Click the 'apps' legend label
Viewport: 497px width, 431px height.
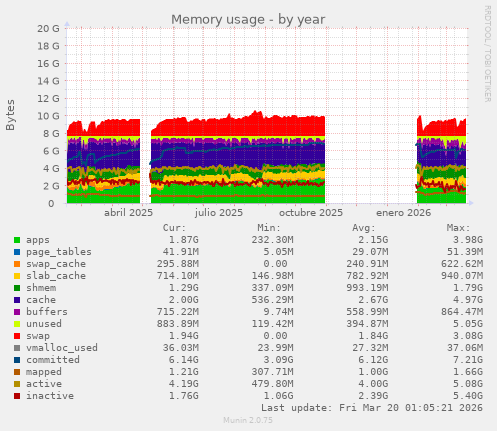click(x=38, y=240)
